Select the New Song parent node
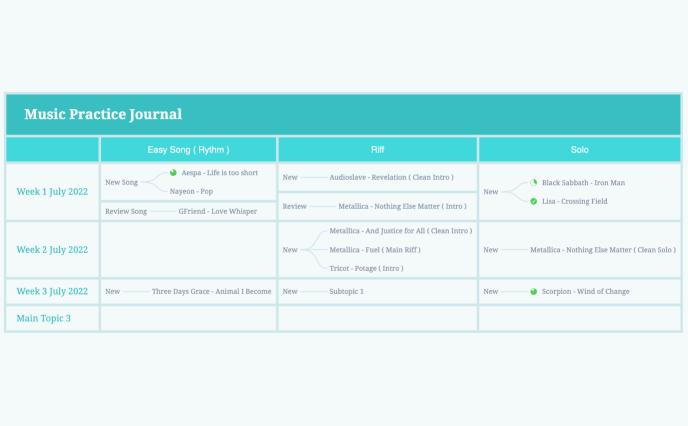688x426 pixels. 121,182
